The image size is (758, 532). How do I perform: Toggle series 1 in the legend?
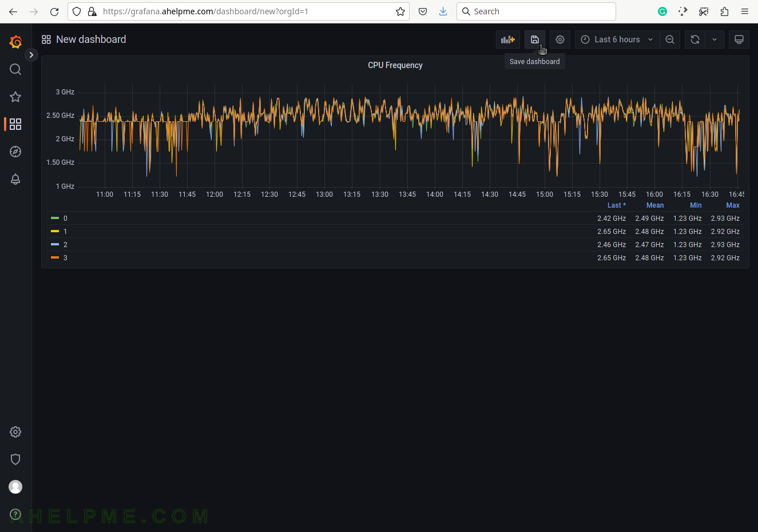tap(65, 232)
